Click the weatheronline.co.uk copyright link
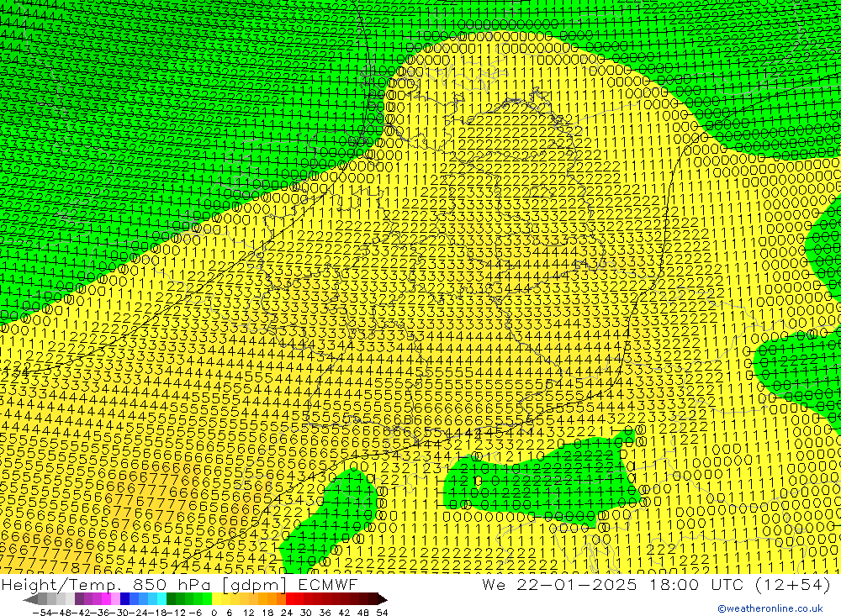 (x=770, y=608)
